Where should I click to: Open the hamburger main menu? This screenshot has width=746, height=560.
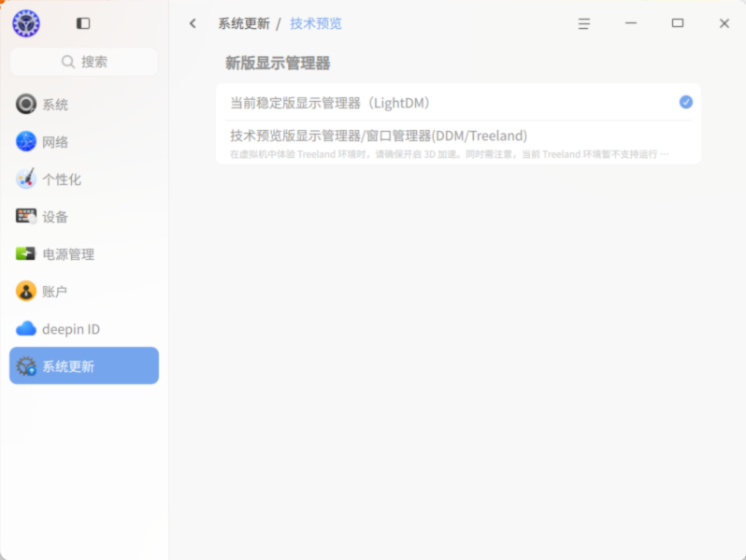point(583,23)
